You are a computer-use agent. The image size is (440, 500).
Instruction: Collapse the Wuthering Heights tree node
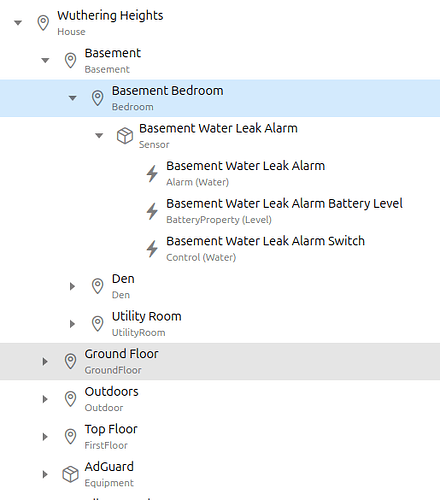(x=18, y=23)
